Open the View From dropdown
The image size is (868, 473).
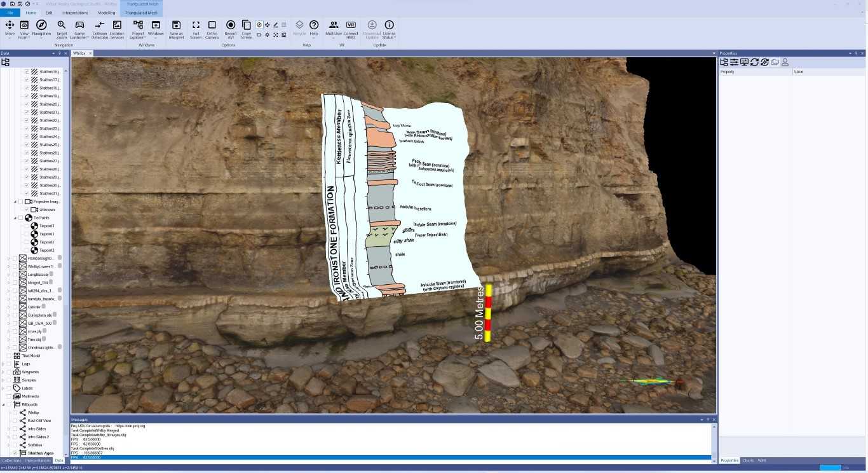[x=24, y=29]
